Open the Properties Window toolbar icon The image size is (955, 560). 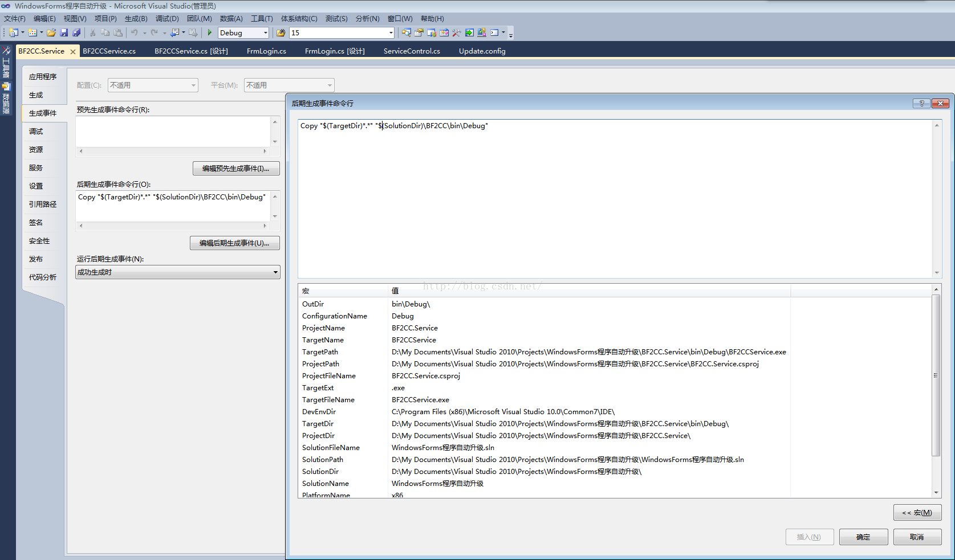click(419, 32)
